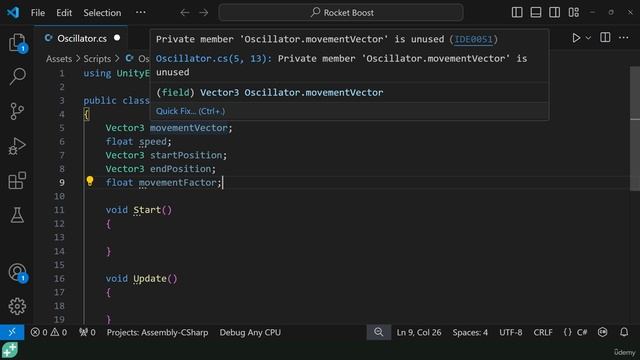This screenshot has width=640, height=360.
Task: Click the green app icon below status bar
Action: [10, 350]
